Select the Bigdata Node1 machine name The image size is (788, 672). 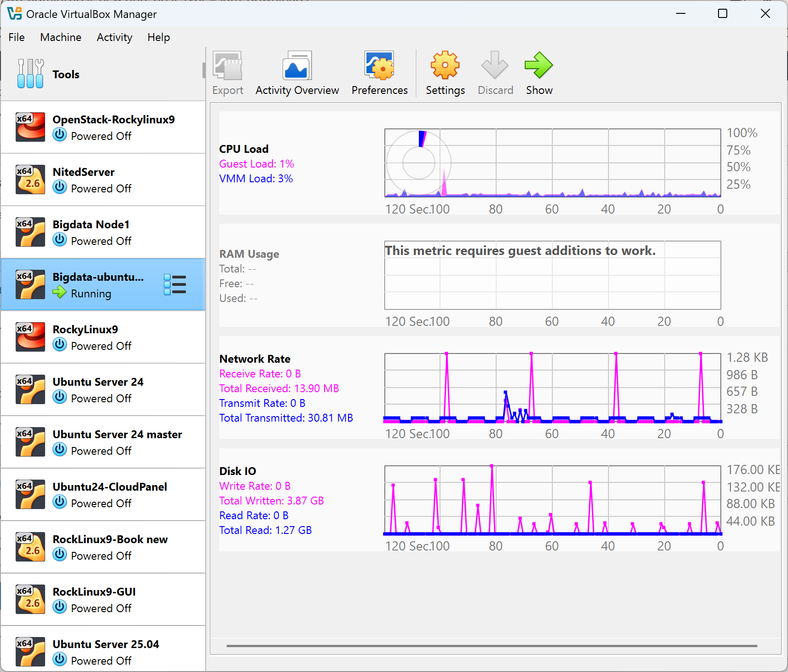(x=91, y=225)
